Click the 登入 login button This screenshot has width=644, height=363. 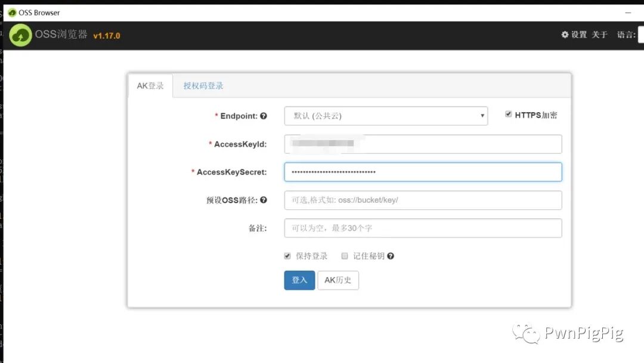[299, 280]
